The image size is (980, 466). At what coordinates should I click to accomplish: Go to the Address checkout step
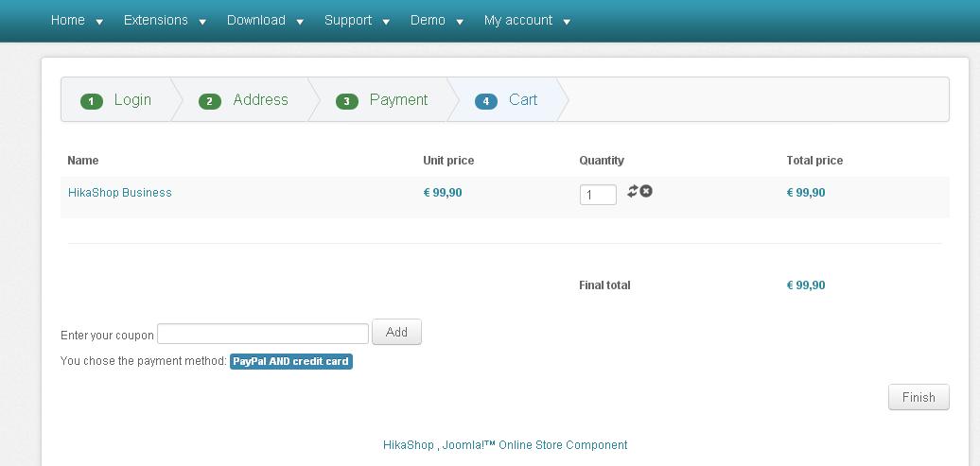[243, 100]
